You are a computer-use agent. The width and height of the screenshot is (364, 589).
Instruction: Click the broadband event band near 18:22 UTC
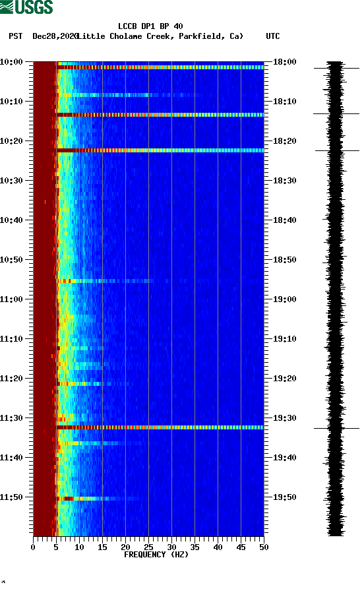point(160,150)
